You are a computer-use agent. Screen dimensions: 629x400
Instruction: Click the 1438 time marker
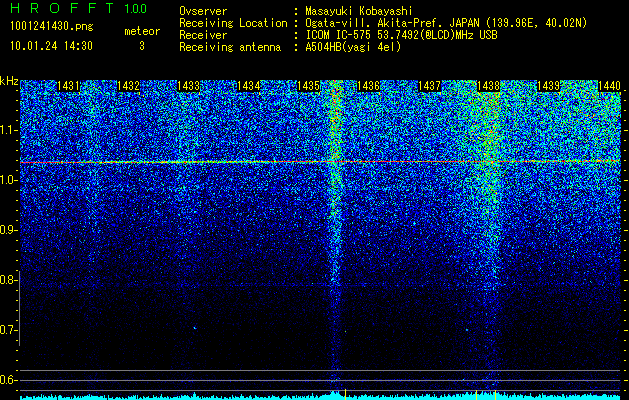(489, 86)
